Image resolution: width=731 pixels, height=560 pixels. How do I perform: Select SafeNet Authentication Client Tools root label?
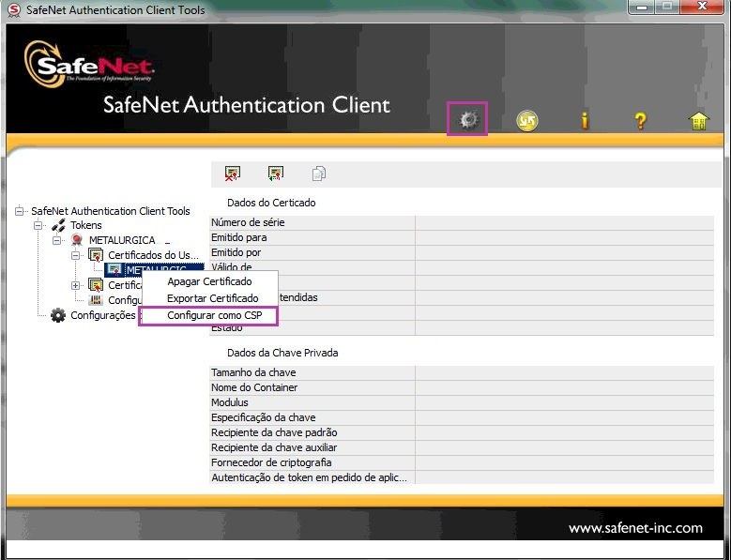click(x=111, y=211)
